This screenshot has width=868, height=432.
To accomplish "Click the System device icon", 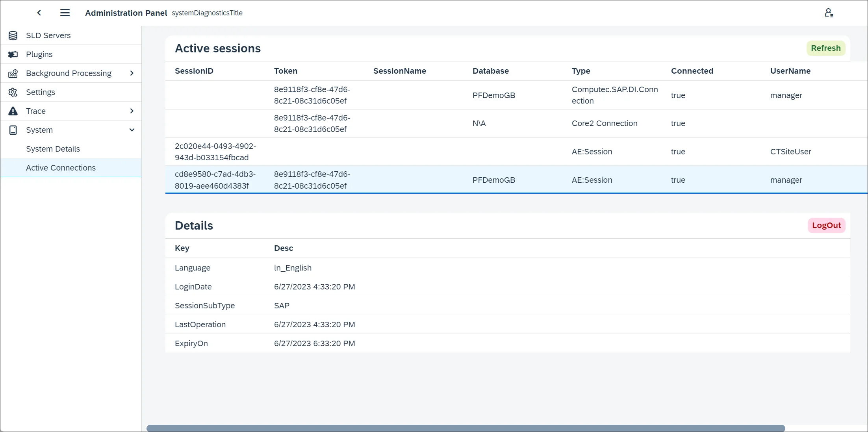I will tap(13, 130).
